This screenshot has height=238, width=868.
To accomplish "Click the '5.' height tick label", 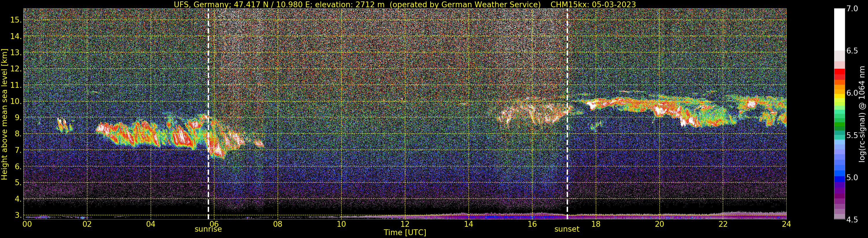I will 18,183.
